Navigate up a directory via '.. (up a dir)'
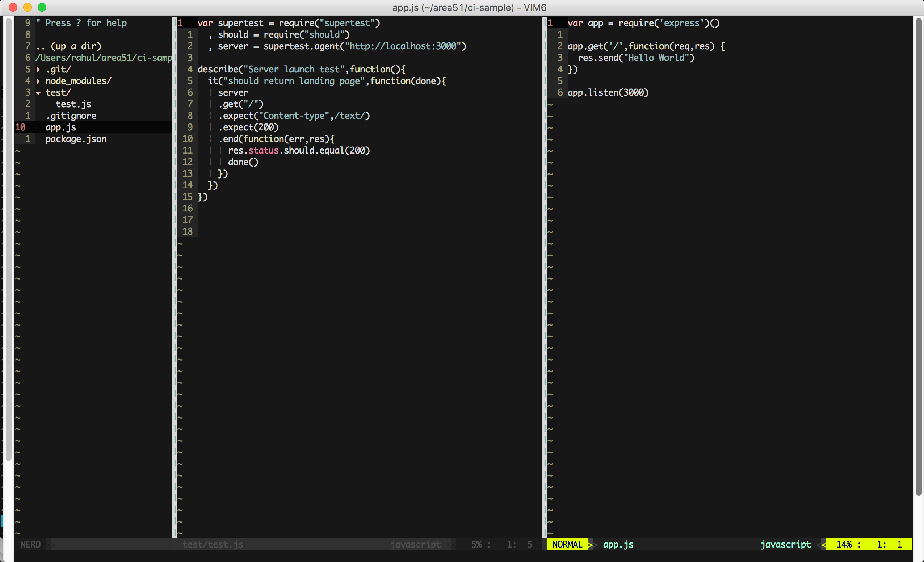The image size is (924, 562). tap(68, 46)
